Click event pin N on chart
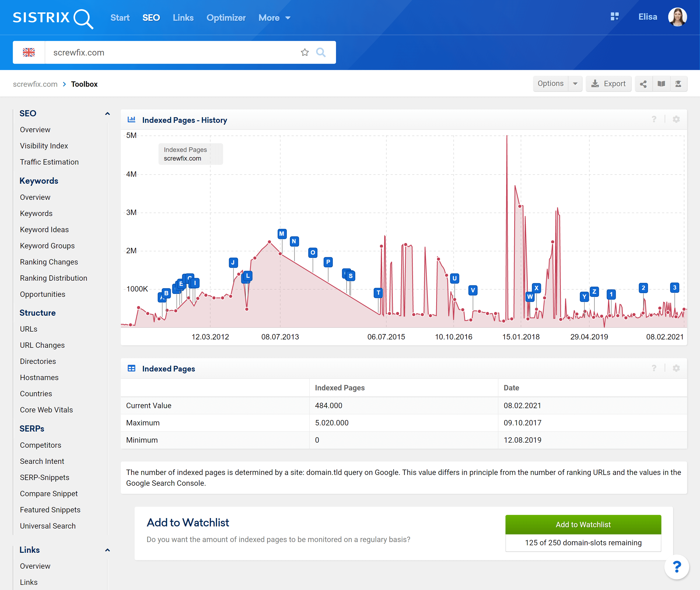This screenshot has height=590, width=700. (x=294, y=241)
